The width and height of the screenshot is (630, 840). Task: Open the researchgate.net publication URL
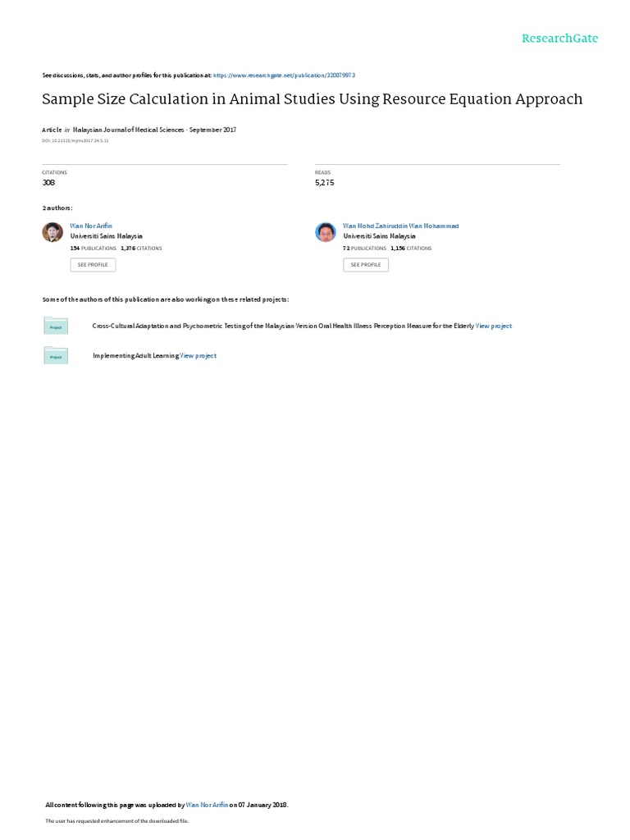pyautogui.click(x=284, y=75)
